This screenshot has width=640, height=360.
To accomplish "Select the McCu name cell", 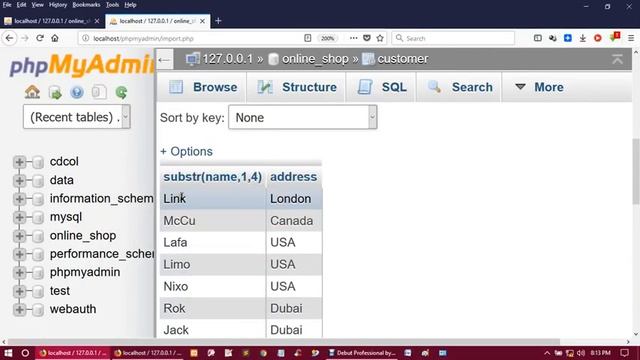I will click(213, 221).
